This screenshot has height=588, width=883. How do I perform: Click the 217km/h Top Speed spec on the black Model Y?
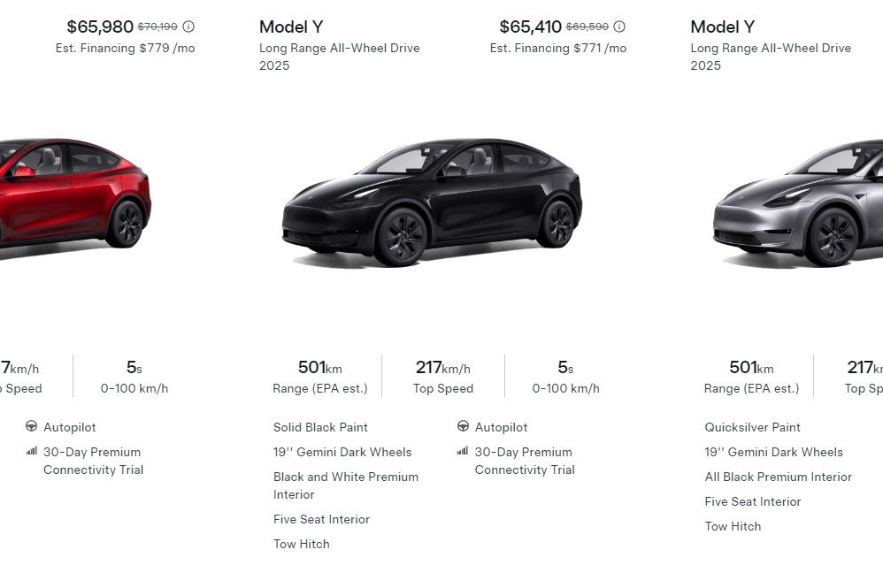click(x=443, y=376)
